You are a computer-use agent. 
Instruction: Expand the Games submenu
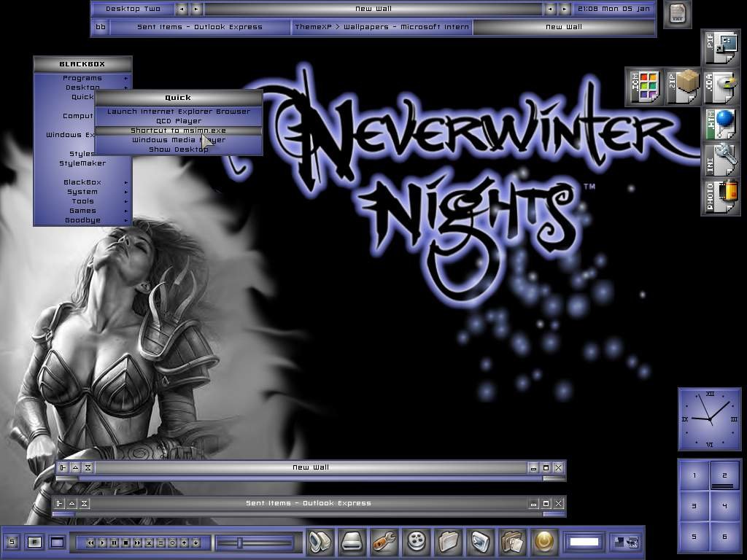pyautogui.click(x=82, y=211)
